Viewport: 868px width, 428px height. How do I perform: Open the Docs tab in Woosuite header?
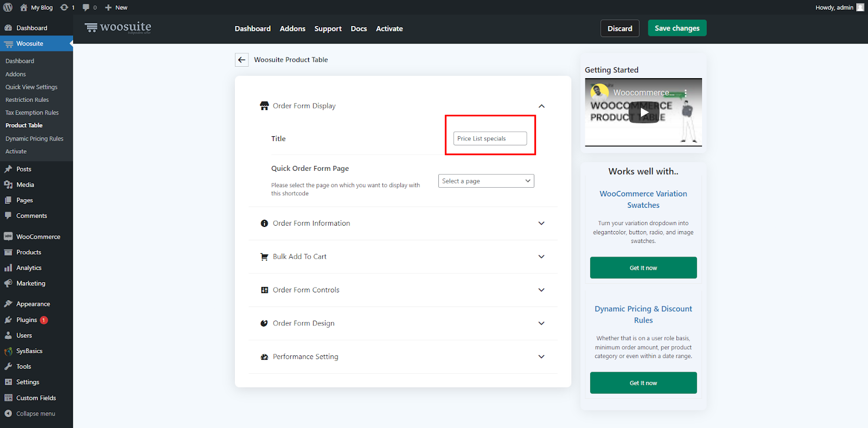359,29
